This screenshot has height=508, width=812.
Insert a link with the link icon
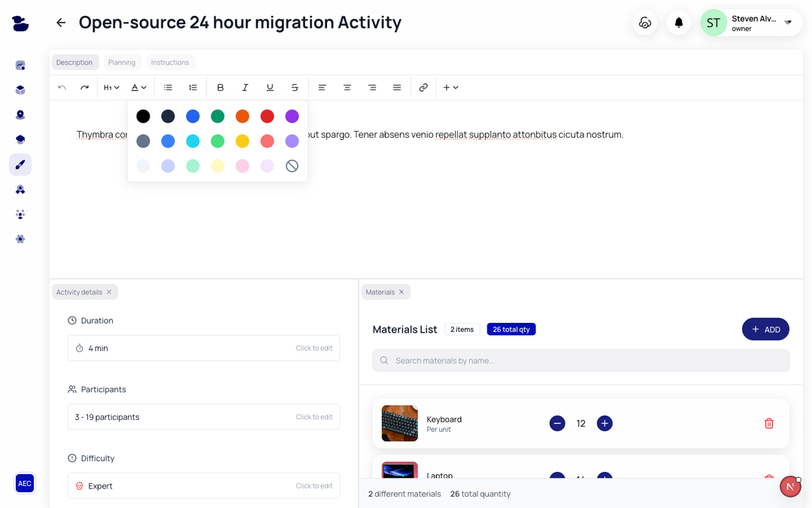[x=423, y=87]
